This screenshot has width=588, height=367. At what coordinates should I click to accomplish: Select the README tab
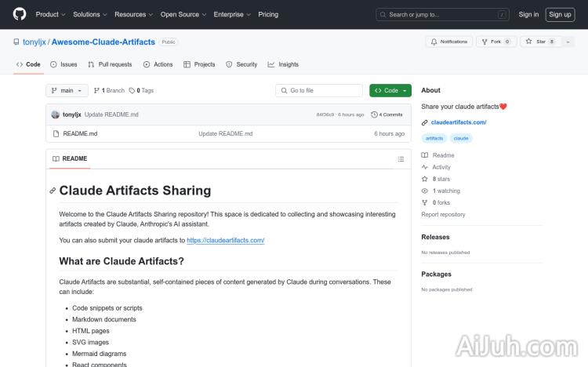coord(70,158)
